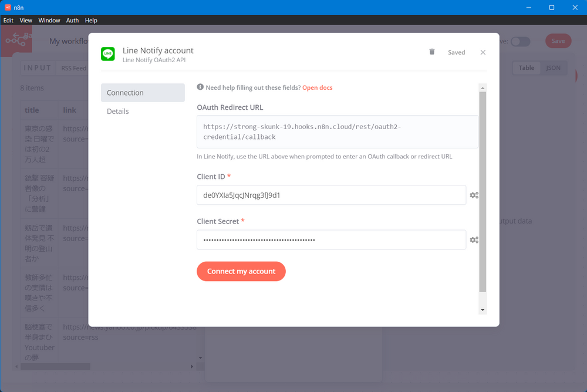This screenshot has height=392, width=587.
Task: Select the Connection tab in sidebar
Action: tap(143, 93)
